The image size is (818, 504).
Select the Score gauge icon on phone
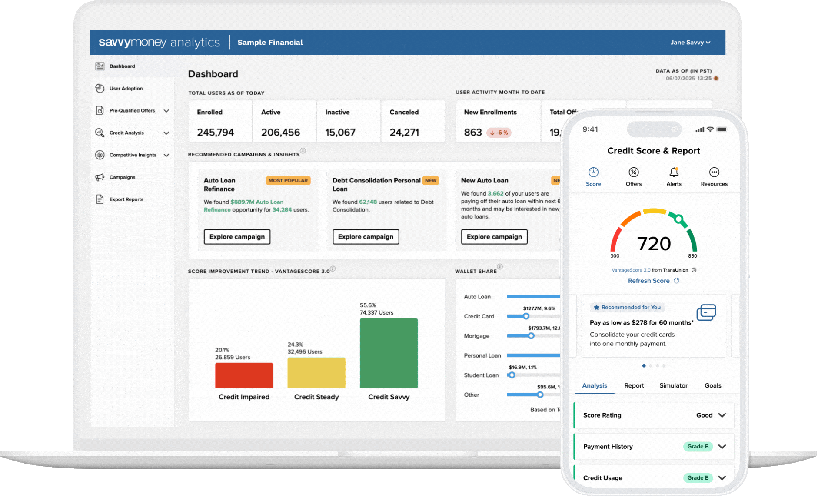click(593, 172)
